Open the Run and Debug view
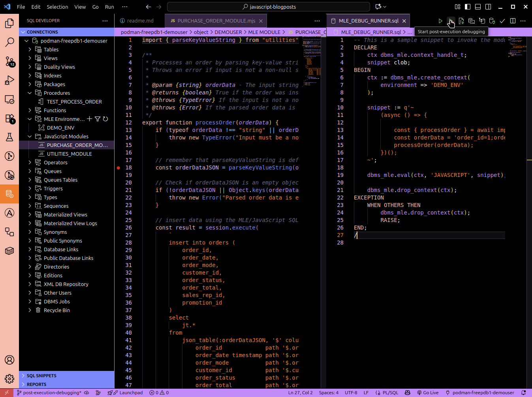 click(x=9, y=80)
